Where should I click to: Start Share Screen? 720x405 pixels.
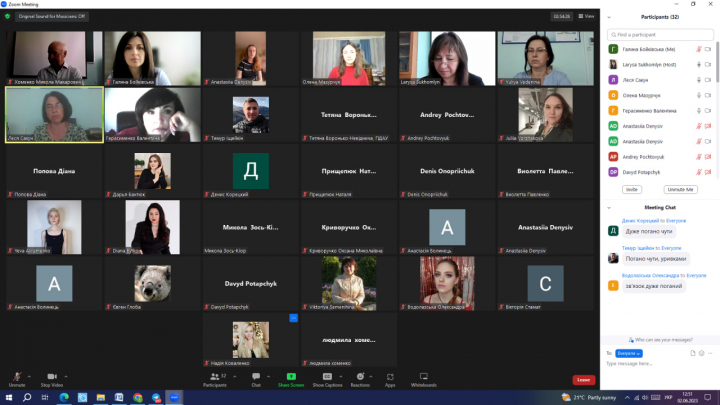tap(291, 377)
